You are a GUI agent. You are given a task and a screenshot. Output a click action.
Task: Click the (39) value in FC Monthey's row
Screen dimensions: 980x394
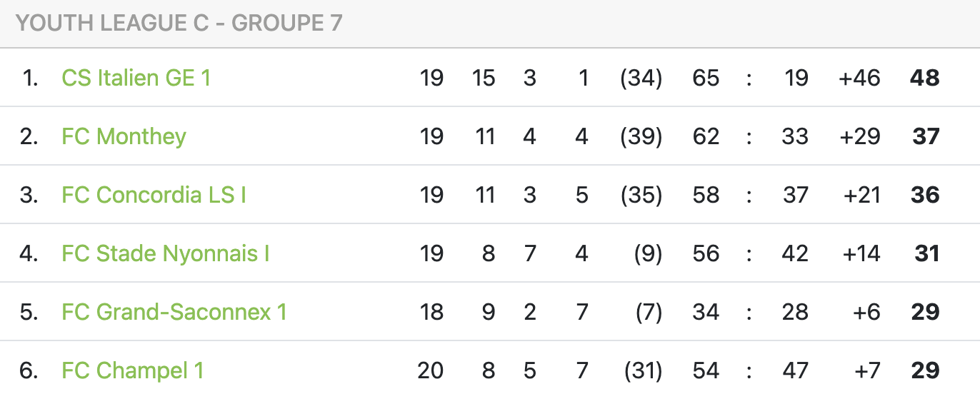coord(641,136)
